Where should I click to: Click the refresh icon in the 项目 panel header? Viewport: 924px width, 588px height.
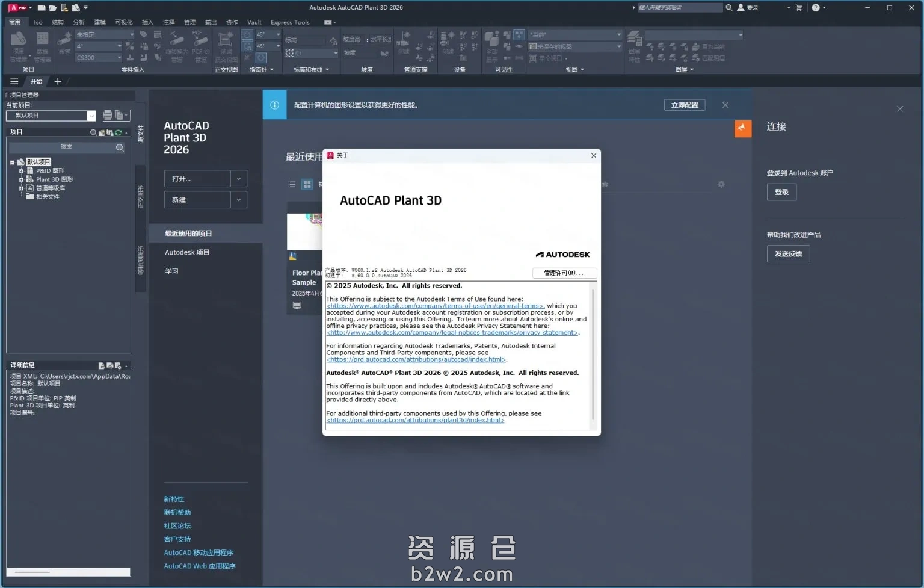point(119,132)
